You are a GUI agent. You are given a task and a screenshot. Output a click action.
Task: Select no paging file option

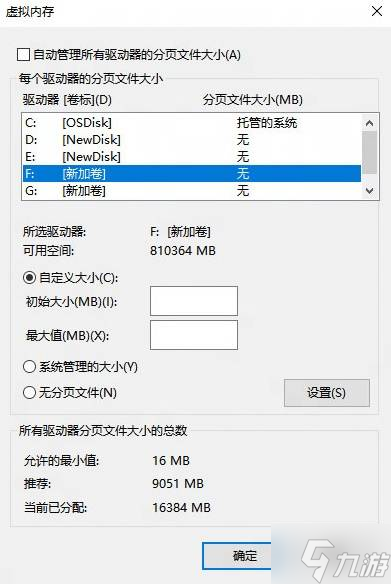[x=29, y=393]
